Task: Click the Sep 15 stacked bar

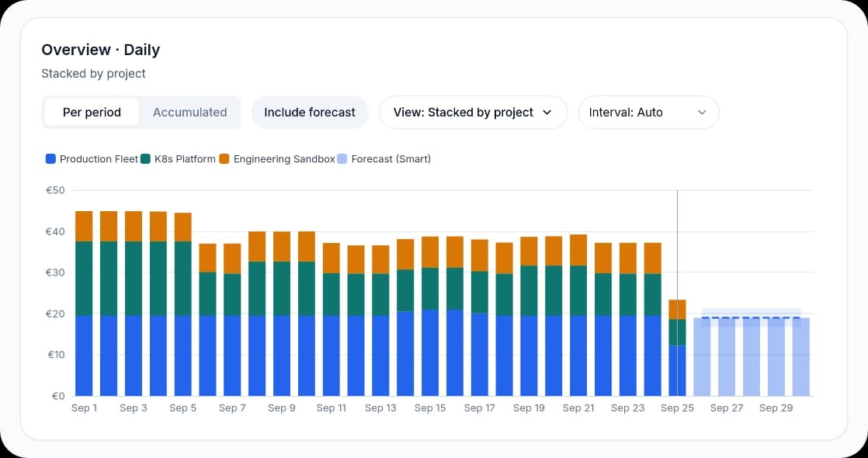Action: pyautogui.click(x=430, y=316)
